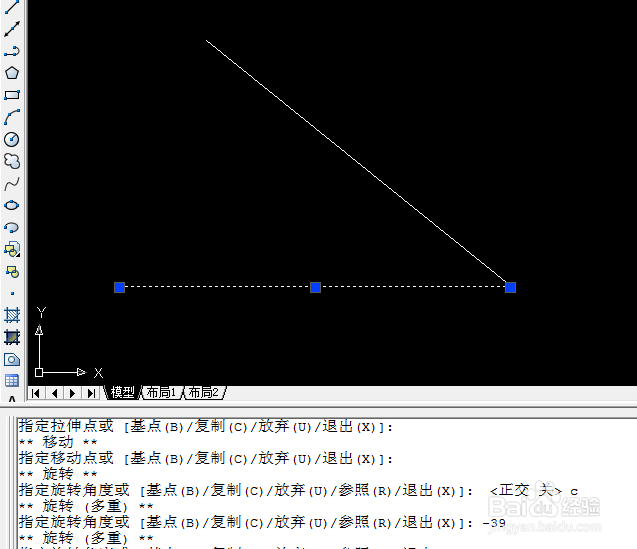Switch to the 布局1 tab

pyautogui.click(x=161, y=393)
